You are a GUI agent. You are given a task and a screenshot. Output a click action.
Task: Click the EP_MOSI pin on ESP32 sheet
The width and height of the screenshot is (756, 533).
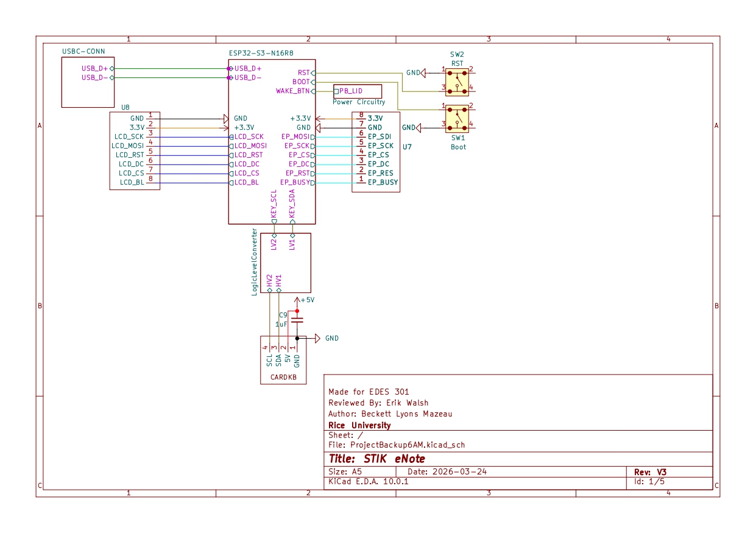pyautogui.click(x=295, y=136)
